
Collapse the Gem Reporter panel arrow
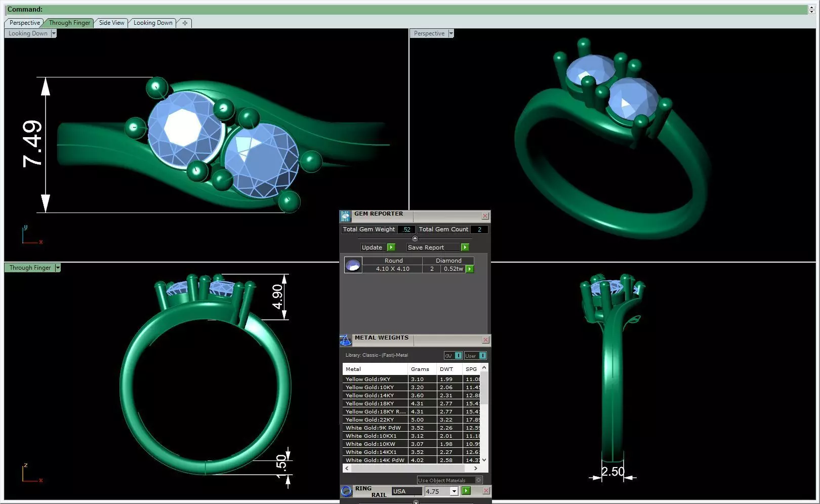[415, 238]
